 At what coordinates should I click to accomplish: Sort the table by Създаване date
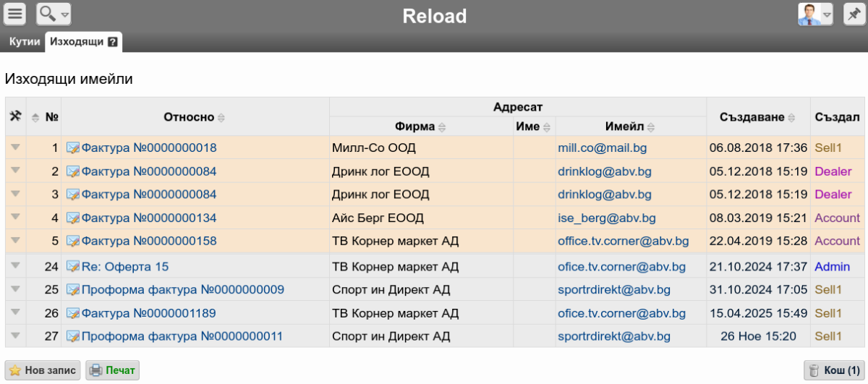(x=790, y=117)
